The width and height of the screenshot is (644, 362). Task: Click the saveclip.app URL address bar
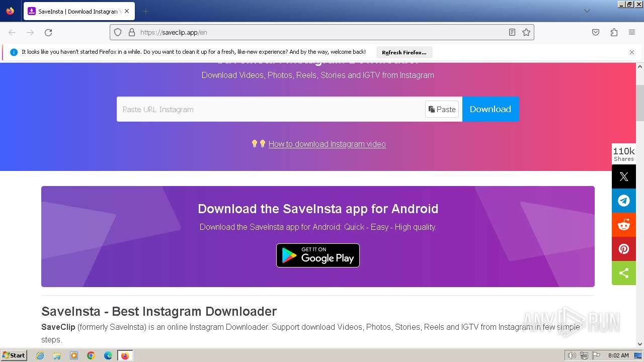click(x=322, y=32)
